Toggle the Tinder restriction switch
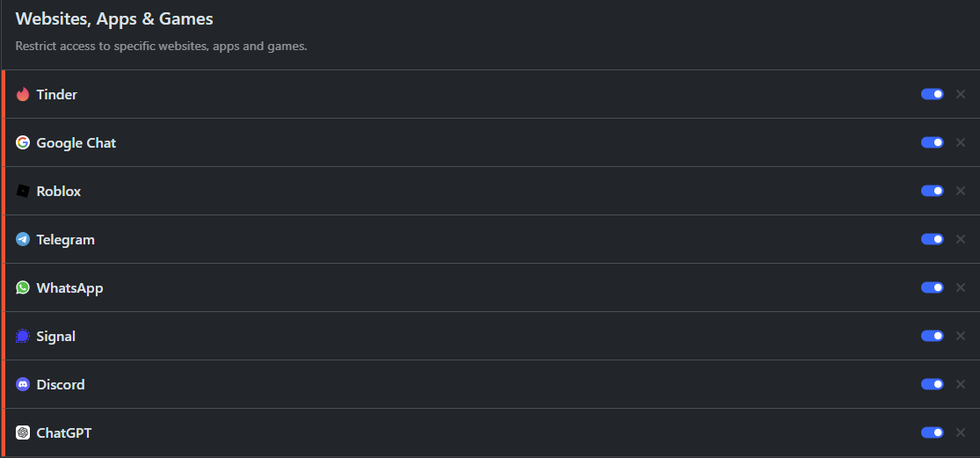This screenshot has width=980, height=458. (932, 94)
